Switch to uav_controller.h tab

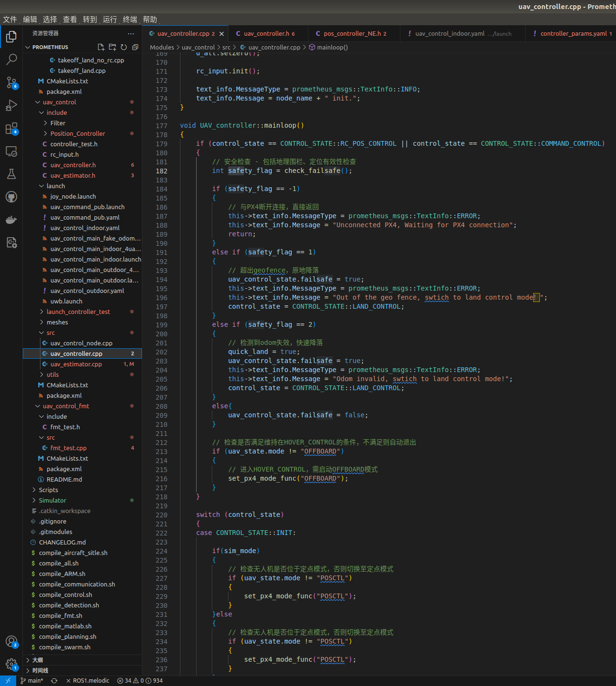(x=268, y=34)
